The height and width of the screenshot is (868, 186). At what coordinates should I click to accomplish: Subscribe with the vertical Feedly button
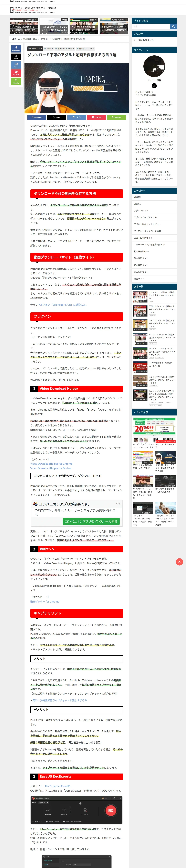(x=16, y=81)
